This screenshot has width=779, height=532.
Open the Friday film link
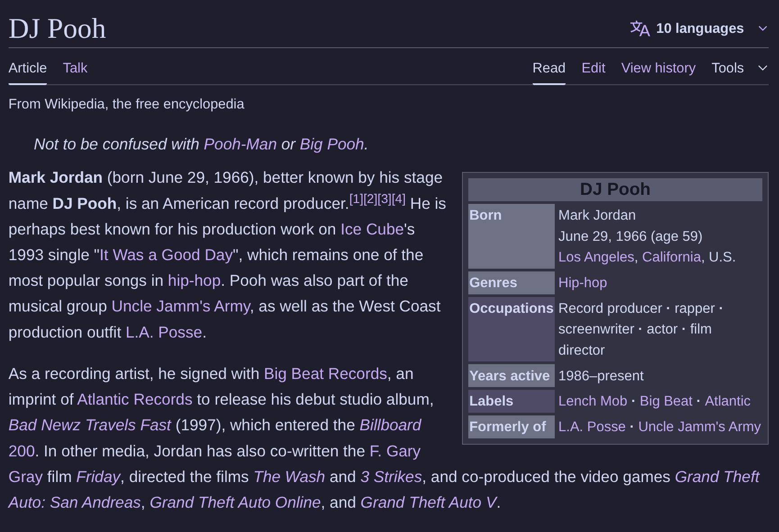coord(98,477)
